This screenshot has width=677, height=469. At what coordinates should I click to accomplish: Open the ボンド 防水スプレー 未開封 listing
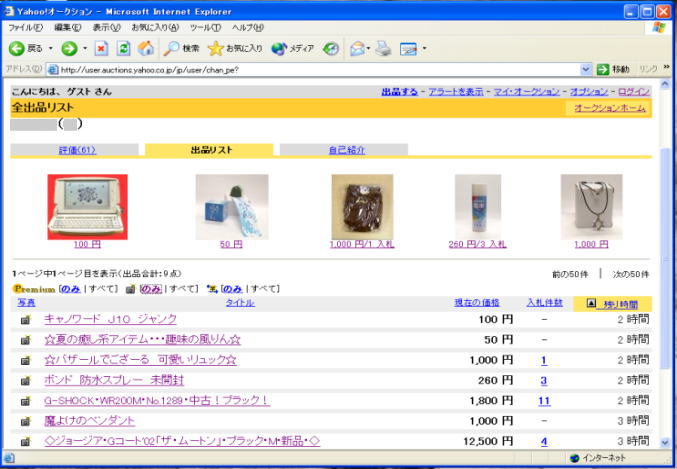114,380
